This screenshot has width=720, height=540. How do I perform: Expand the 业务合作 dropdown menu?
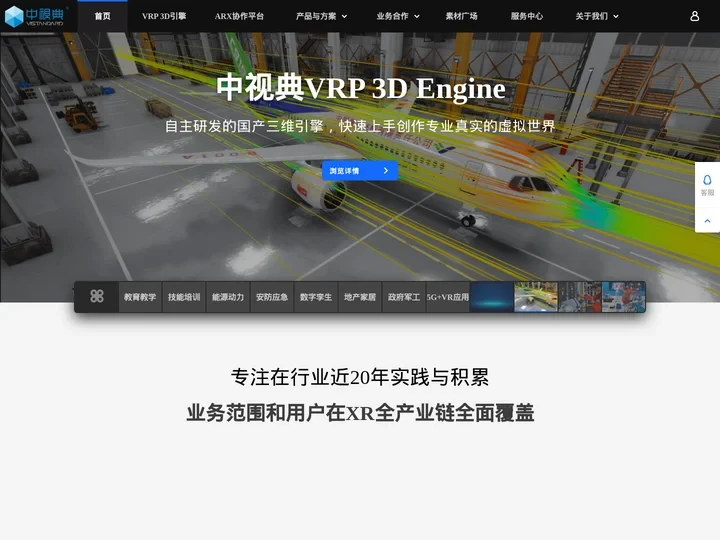(x=398, y=16)
